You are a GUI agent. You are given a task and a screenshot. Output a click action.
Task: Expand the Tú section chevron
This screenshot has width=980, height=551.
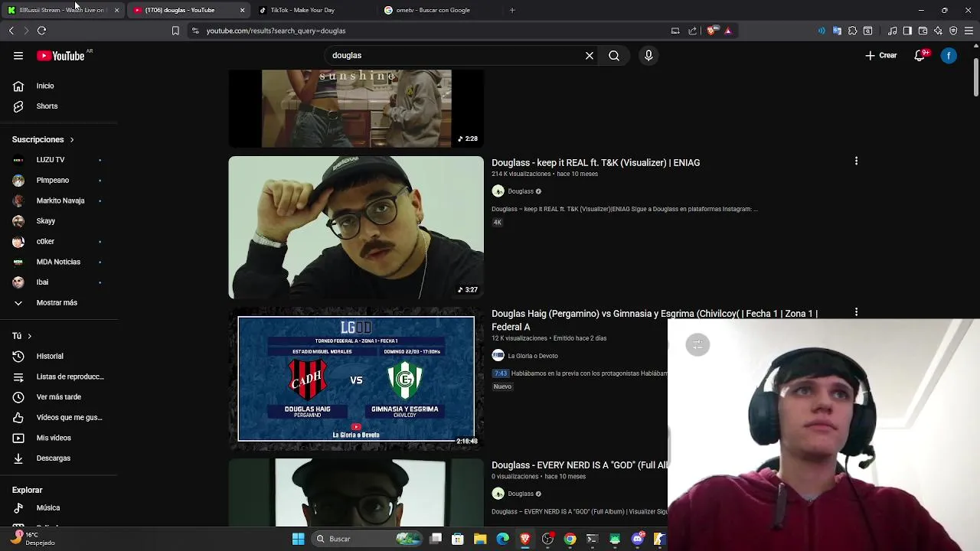[x=29, y=336]
